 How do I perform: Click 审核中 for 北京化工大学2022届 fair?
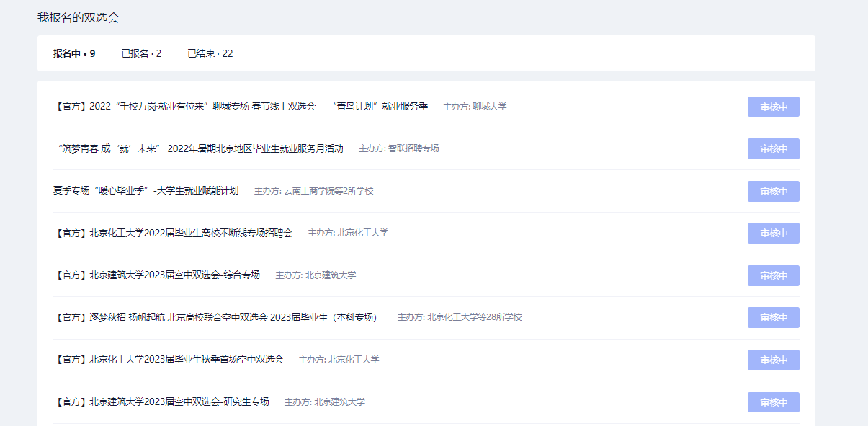(x=773, y=233)
